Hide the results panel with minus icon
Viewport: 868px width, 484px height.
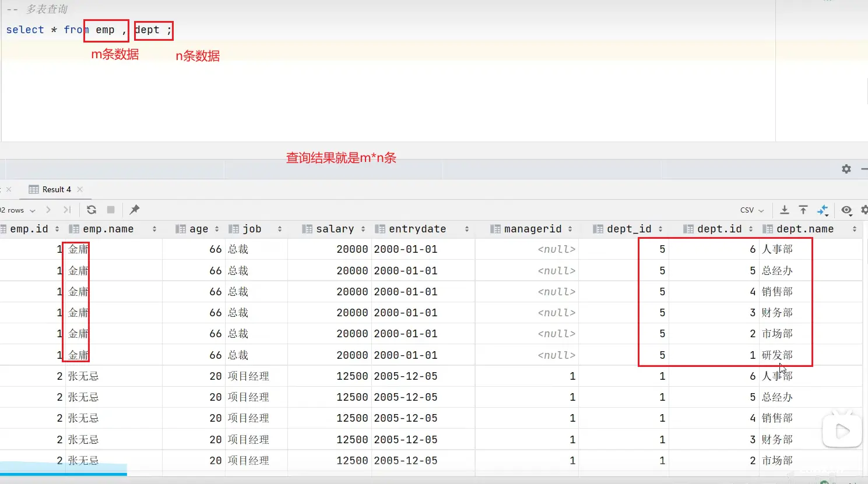[x=865, y=169]
